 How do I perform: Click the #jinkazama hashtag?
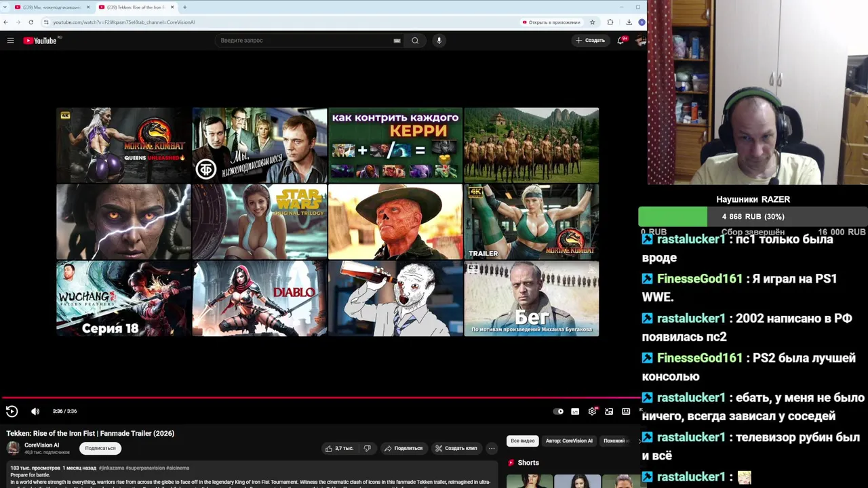point(111,468)
